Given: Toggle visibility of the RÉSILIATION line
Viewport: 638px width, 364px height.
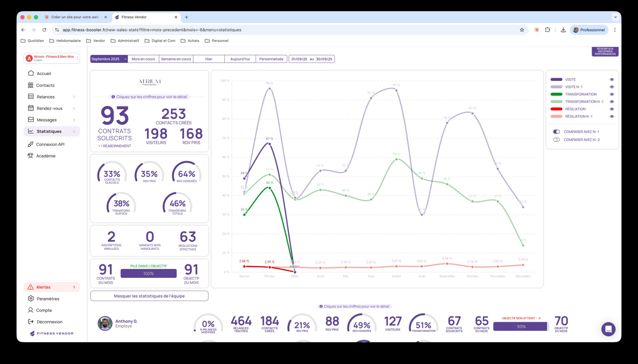Looking at the screenshot, I should point(612,109).
